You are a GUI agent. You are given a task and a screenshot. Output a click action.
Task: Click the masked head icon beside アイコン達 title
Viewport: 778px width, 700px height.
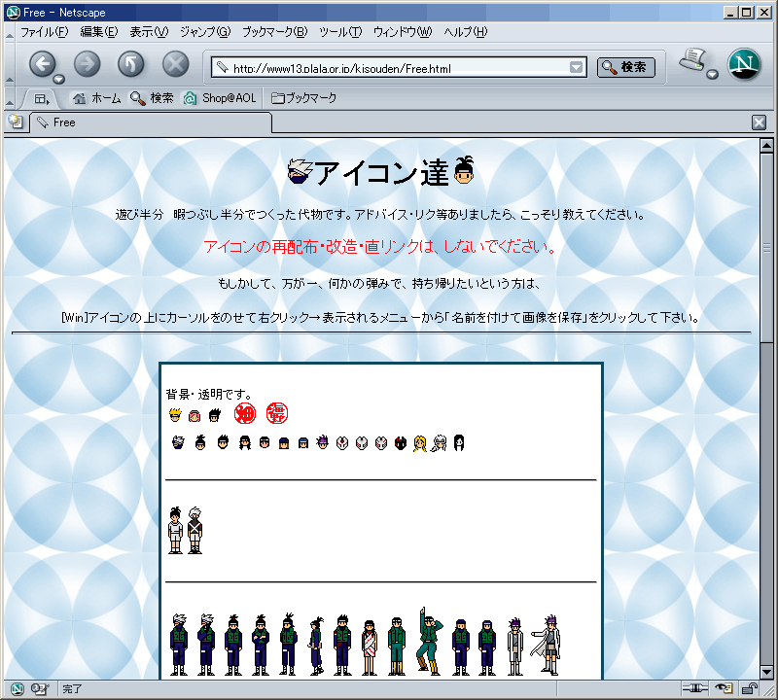[301, 172]
